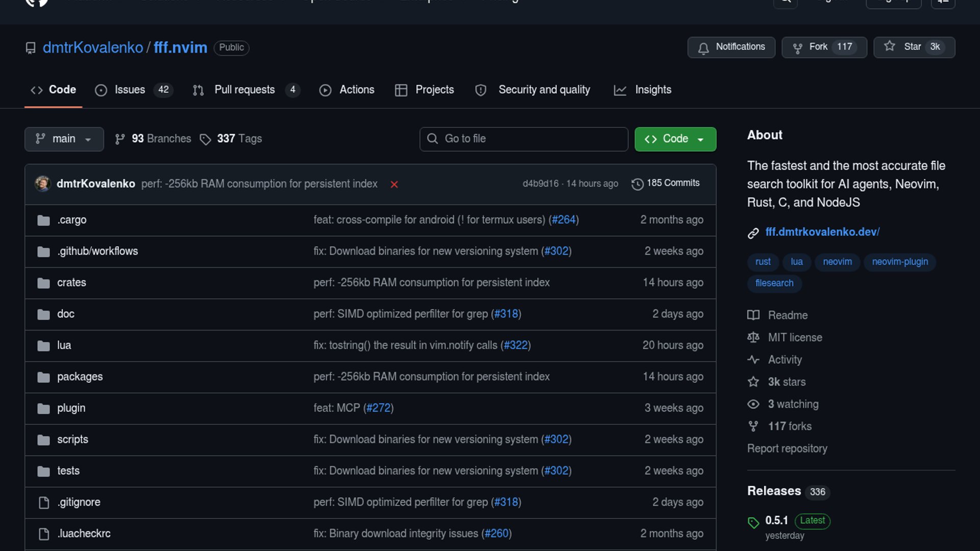Click the 0.5.1 release tag icon
The image size is (980, 551).
coord(753,522)
